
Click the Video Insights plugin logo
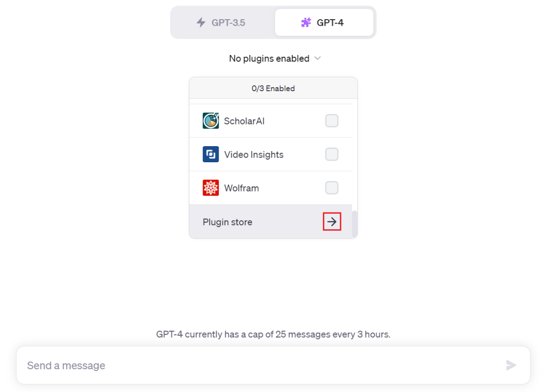[x=211, y=154]
